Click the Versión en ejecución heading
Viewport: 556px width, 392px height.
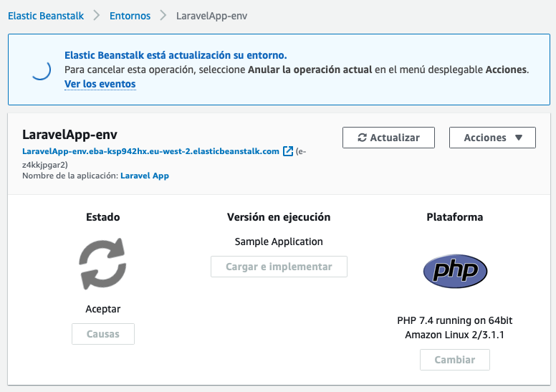(x=279, y=216)
